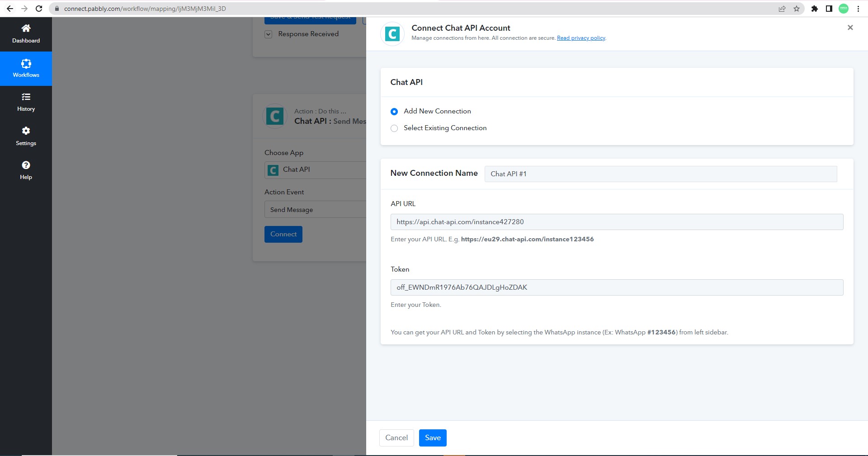
Task: Open the browser profile avatar
Action: click(x=844, y=9)
